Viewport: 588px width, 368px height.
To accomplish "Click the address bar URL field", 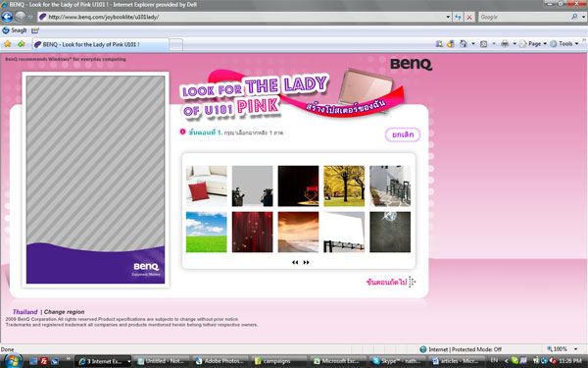I will (242, 17).
